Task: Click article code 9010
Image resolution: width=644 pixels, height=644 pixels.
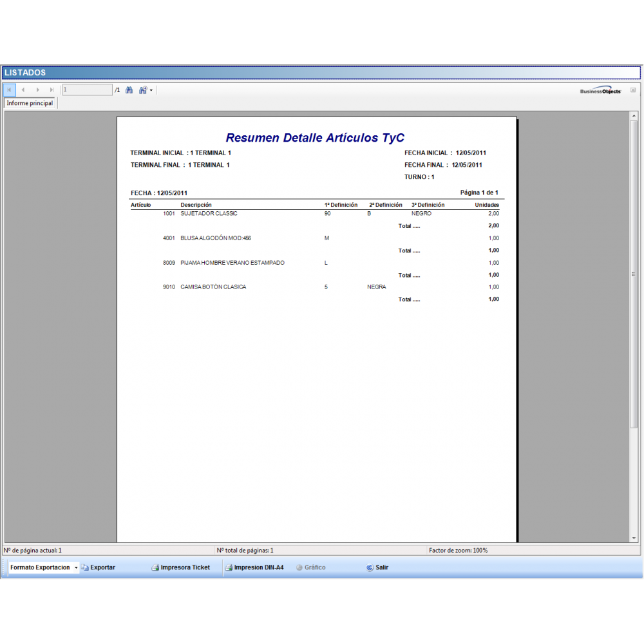Action: point(169,287)
